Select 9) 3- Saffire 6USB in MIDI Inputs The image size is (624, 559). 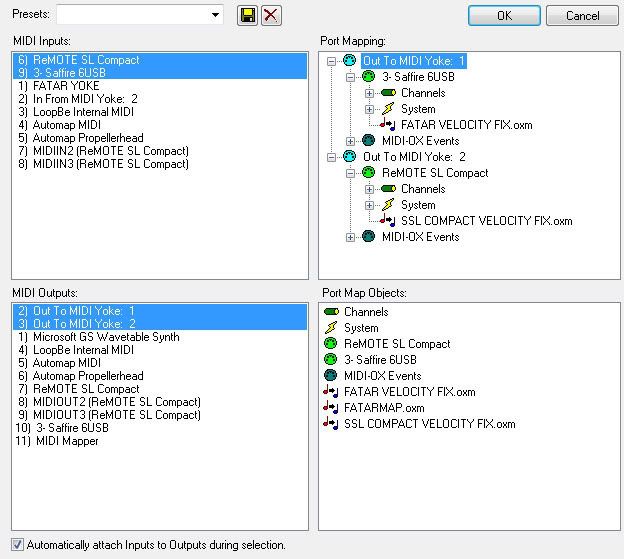pyautogui.click(x=160, y=73)
